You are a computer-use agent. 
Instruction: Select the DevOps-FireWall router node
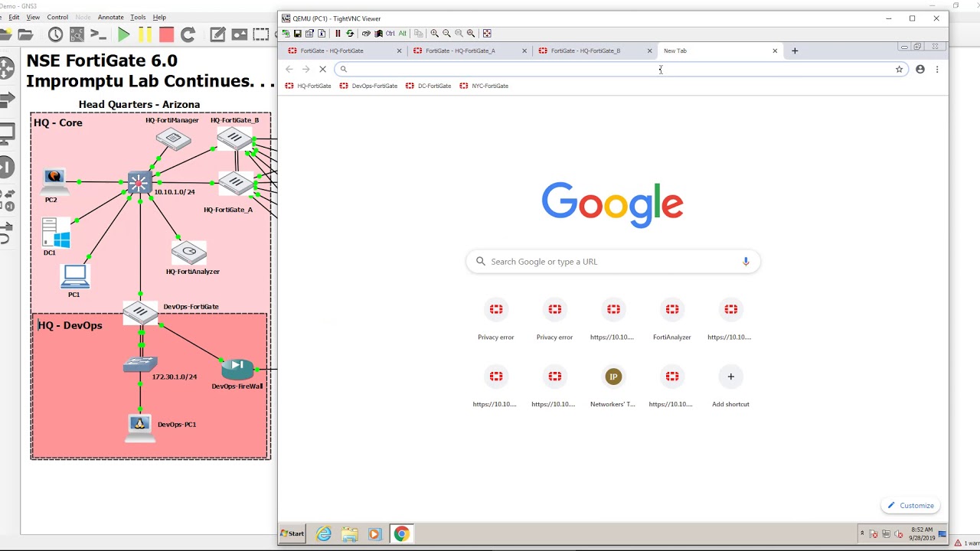click(237, 368)
